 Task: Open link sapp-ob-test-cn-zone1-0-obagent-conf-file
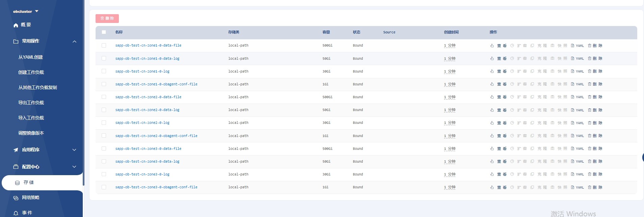tap(156, 84)
